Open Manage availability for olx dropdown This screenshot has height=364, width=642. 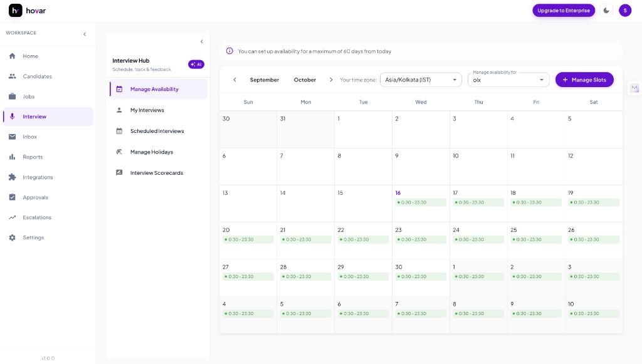pos(508,80)
